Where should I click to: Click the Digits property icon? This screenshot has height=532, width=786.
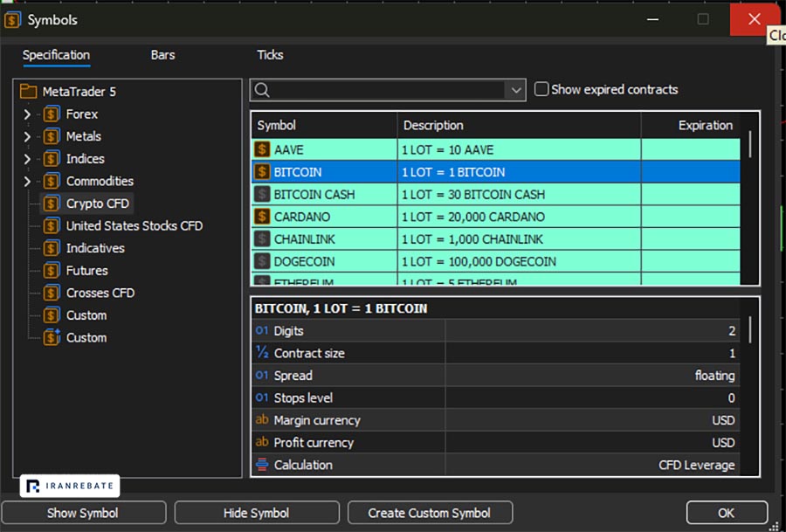point(262,330)
